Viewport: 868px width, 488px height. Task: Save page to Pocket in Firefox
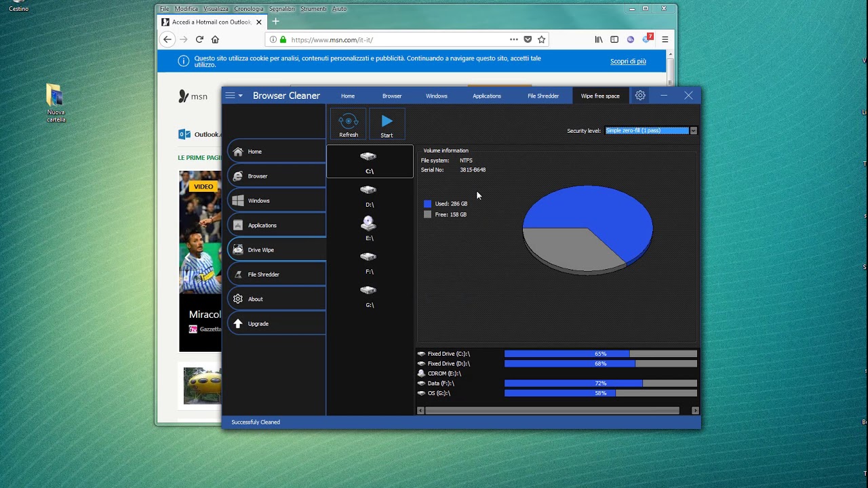click(x=528, y=39)
